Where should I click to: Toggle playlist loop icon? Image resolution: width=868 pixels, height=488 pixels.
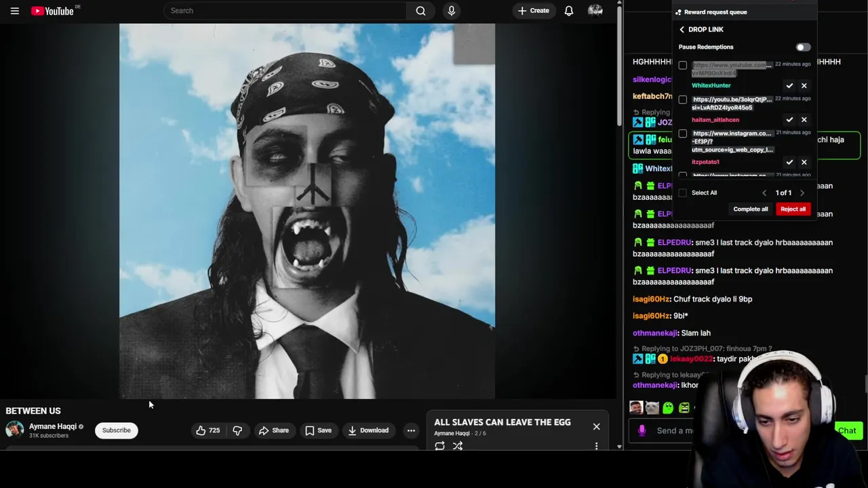[x=439, y=445]
